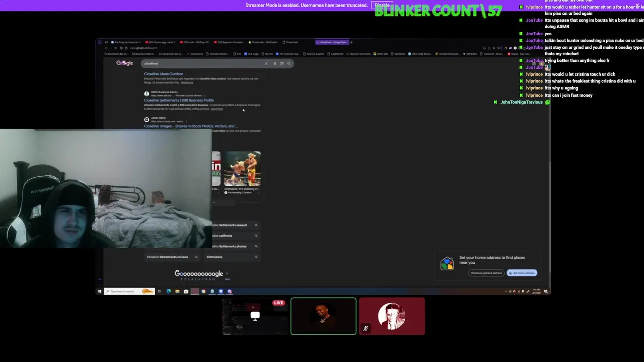Click Windows taskbar search box
The image size is (644, 362).
click(x=129, y=291)
